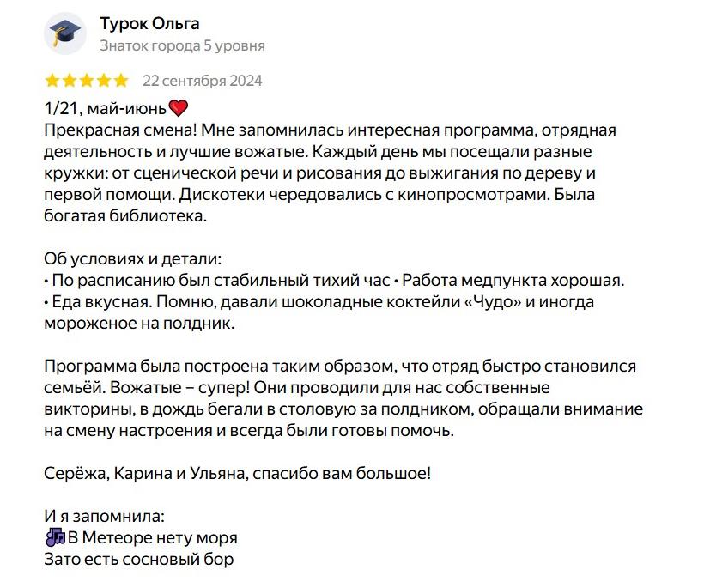Image resolution: width=704 pixels, height=588 pixels.
Task: Click the purple music note emoji
Action: (55, 537)
